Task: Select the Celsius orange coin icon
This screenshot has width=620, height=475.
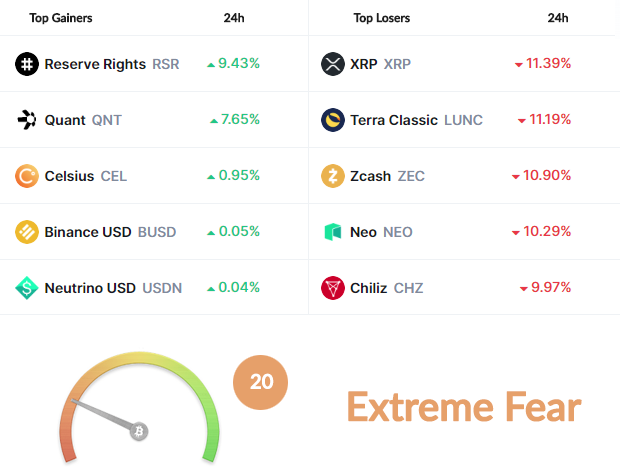Action: 27,176
